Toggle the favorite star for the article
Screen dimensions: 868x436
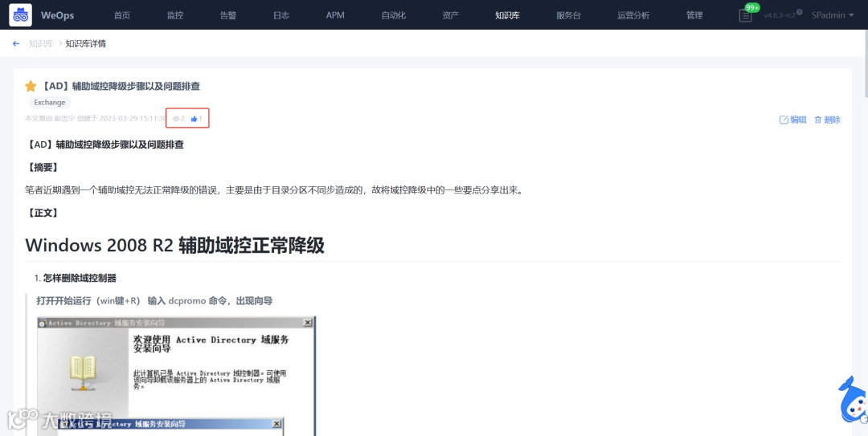(31, 86)
